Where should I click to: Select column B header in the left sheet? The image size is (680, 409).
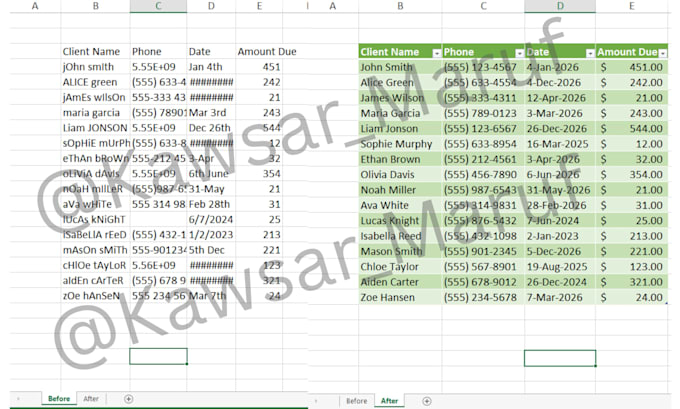95,6
